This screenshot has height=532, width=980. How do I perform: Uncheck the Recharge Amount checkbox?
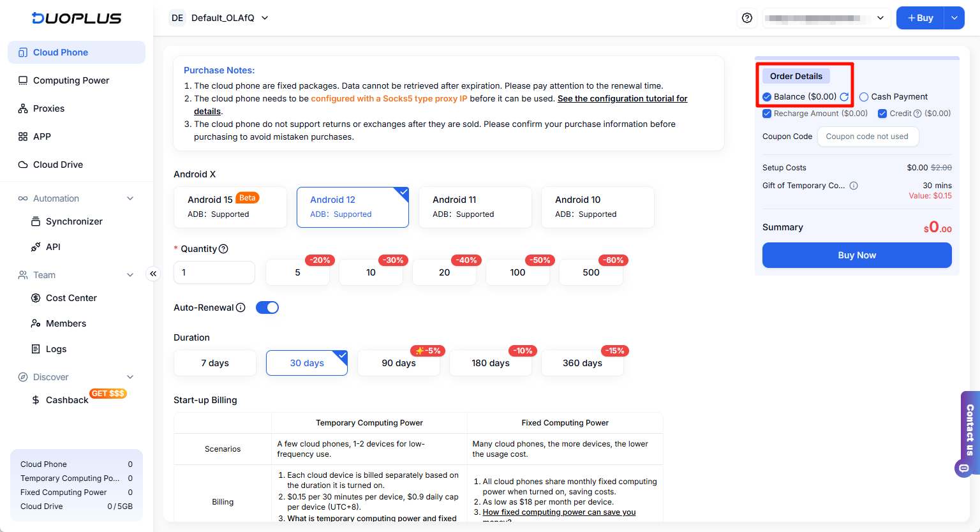[767, 114]
